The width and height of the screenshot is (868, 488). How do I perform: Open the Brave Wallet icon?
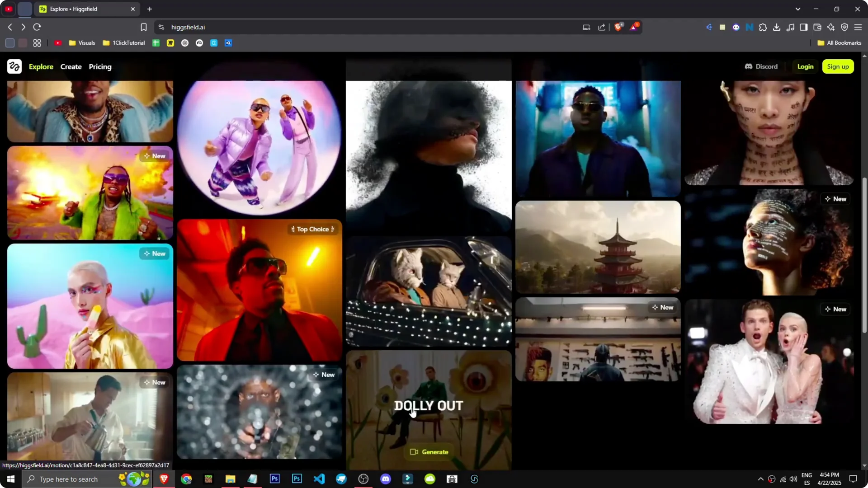click(x=817, y=27)
